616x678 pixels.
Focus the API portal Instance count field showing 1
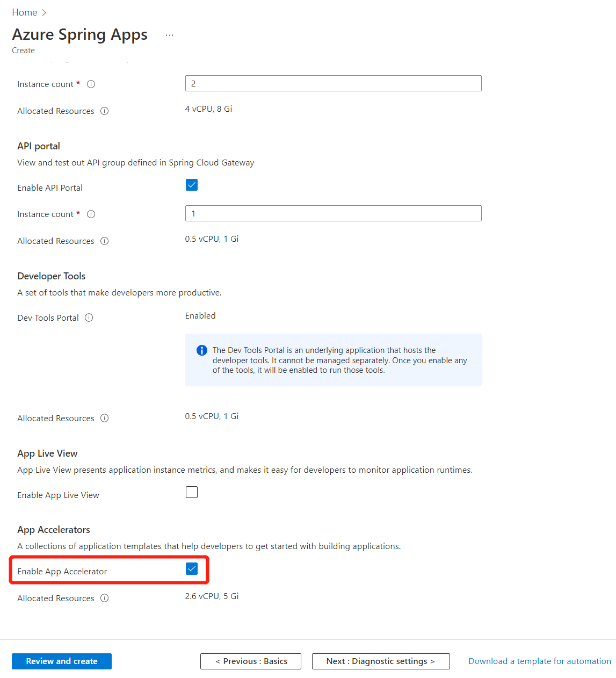(334, 213)
